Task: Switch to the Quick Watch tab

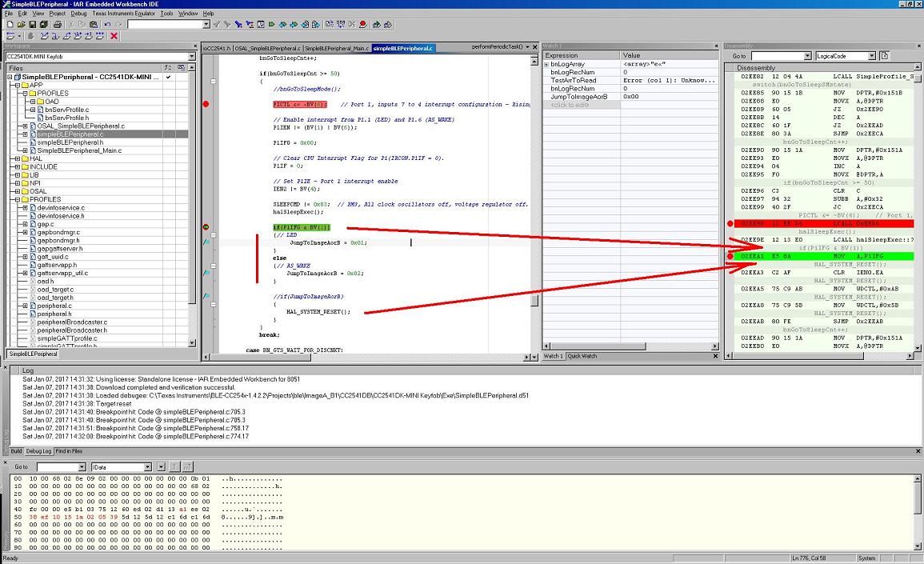Action: click(582, 356)
